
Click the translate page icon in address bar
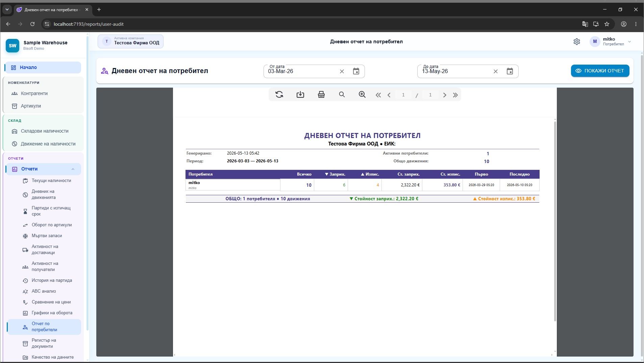pos(585,24)
